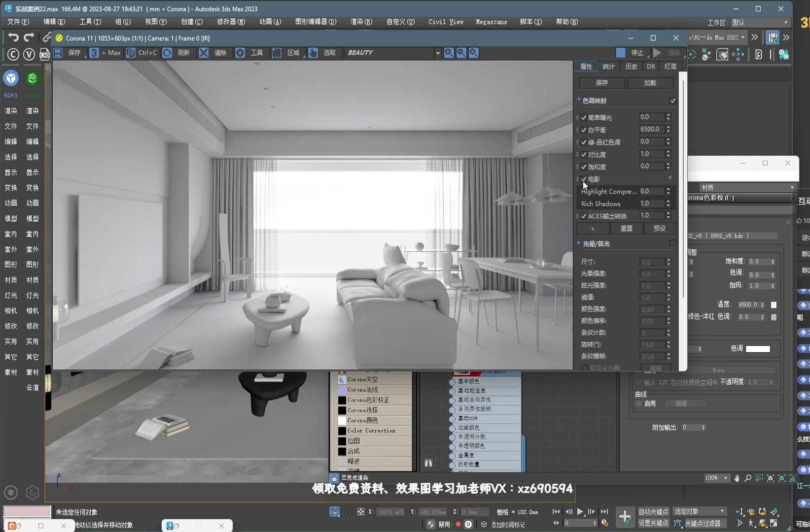Image resolution: width=810 pixels, height=532 pixels.
Task: Open the BEAUTY render element dropdown
Action: [x=437, y=53]
